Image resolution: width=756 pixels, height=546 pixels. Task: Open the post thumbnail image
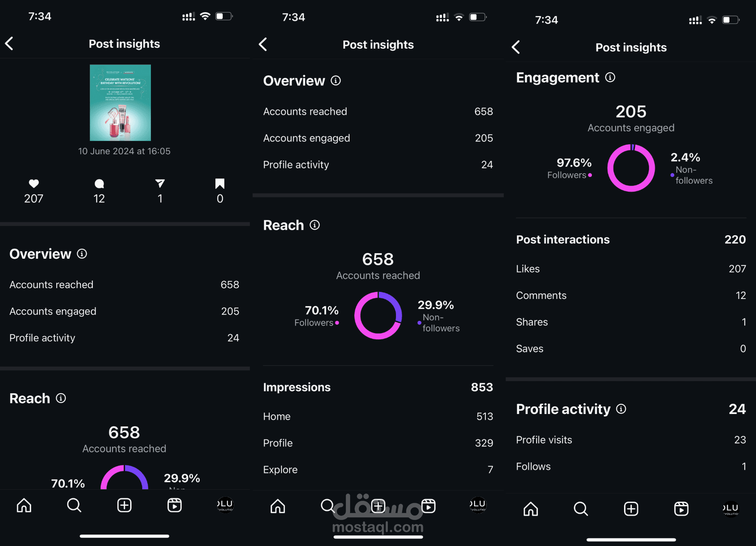[x=120, y=103]
